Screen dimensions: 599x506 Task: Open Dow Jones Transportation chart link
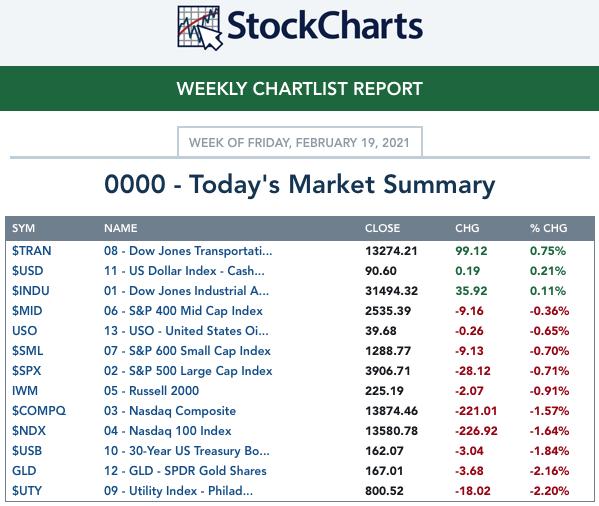188,251
